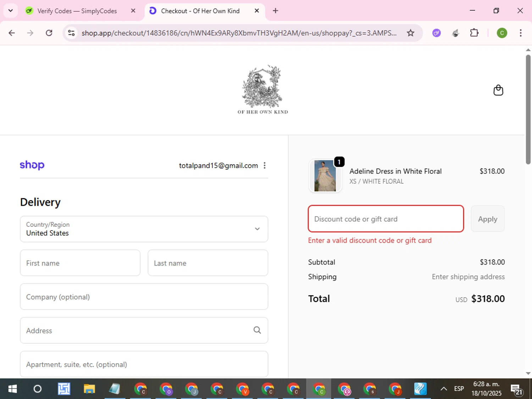Click the Shop Pay logo
532x399 pixels.
click(32, 165)
